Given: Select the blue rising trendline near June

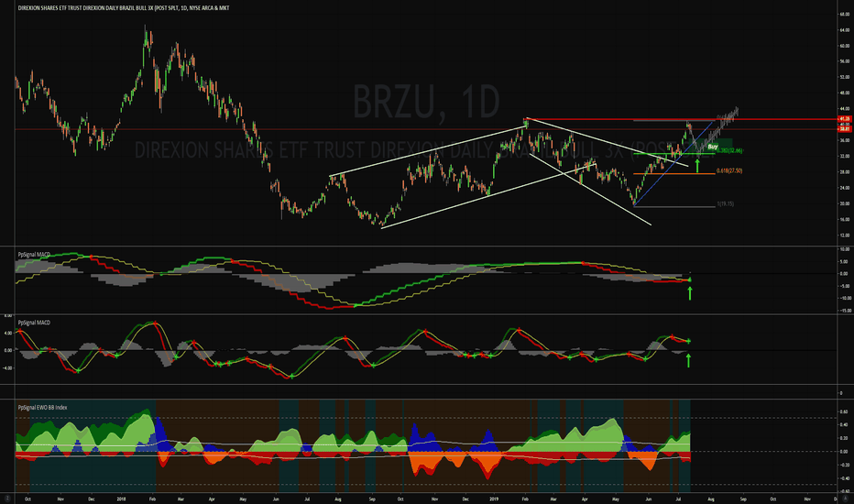Looking at the screenshot, I should tap(673, 163).
